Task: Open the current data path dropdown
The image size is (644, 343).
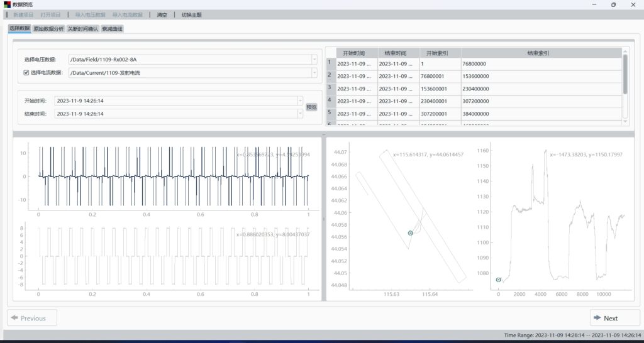Action: point(314,73)
